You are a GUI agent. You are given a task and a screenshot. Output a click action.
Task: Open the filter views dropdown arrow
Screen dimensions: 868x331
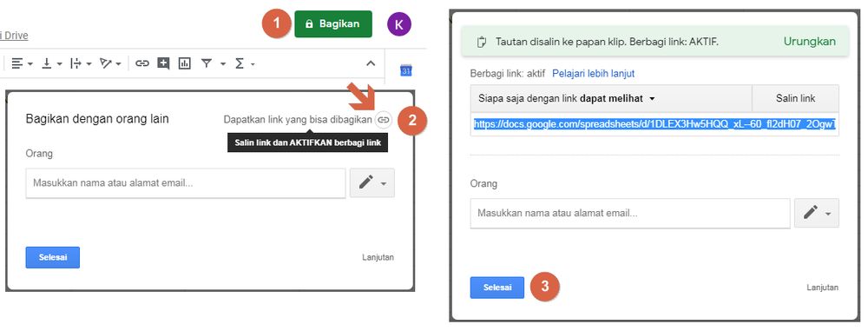point(223,64)
